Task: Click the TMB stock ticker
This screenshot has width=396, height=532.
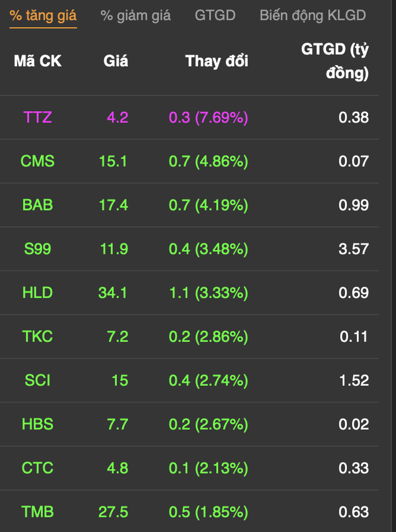Action: click(38, 512)
